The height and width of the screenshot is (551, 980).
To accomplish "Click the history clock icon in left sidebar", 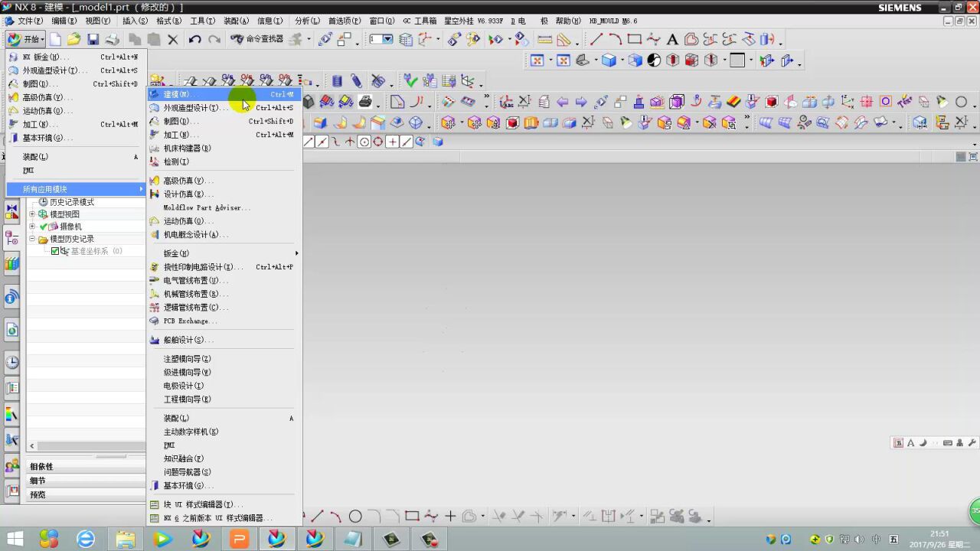I will point(11,363).
